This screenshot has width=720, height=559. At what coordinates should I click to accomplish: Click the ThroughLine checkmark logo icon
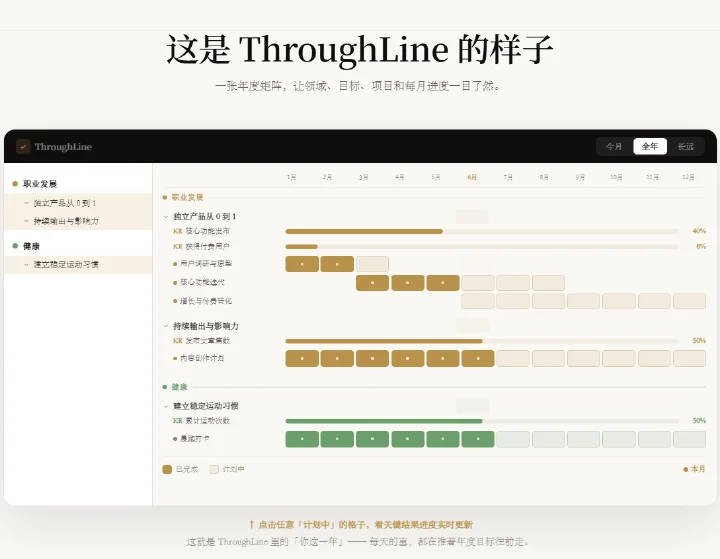[x=23, y=147]
